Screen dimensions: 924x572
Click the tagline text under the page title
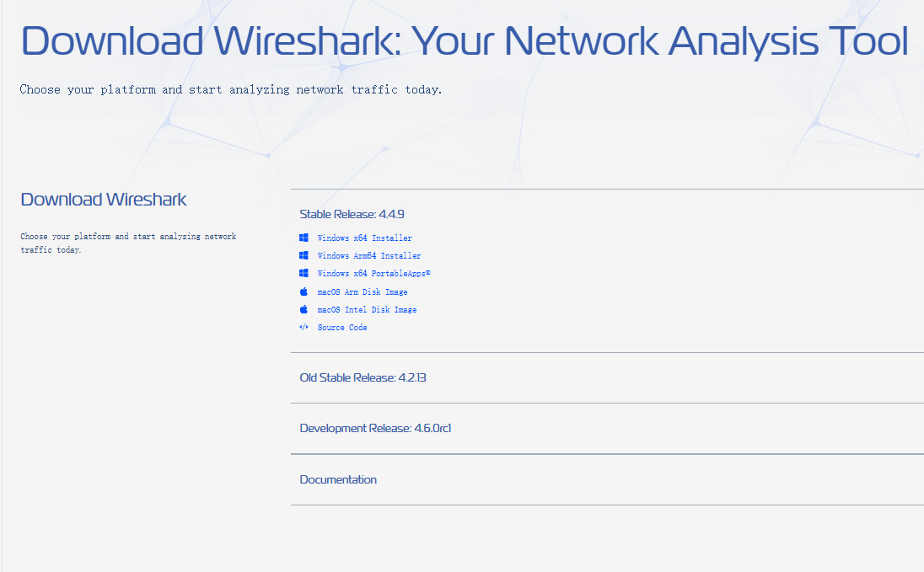230,89
